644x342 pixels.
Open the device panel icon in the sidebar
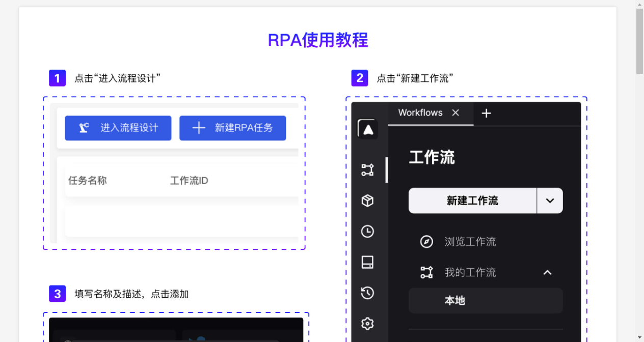click(x=367, y=262)
